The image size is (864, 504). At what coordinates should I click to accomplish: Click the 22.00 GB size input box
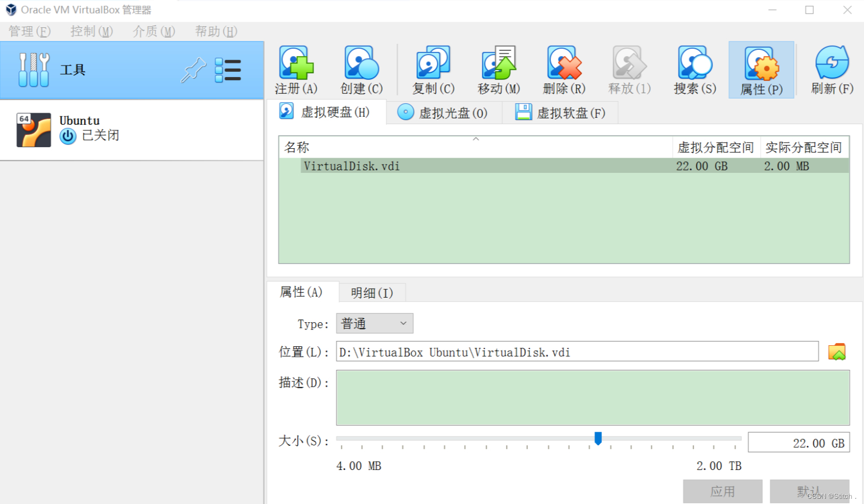798,443
